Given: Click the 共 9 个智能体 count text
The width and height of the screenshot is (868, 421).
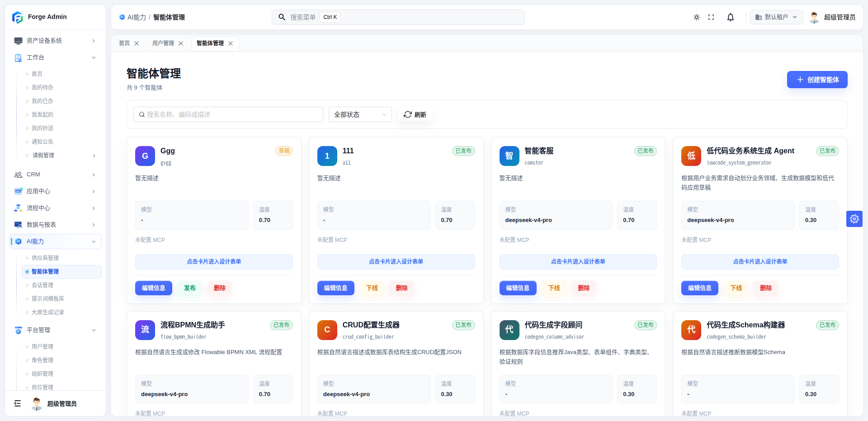Looking at the screenshot, I should (x=145, y=88).
